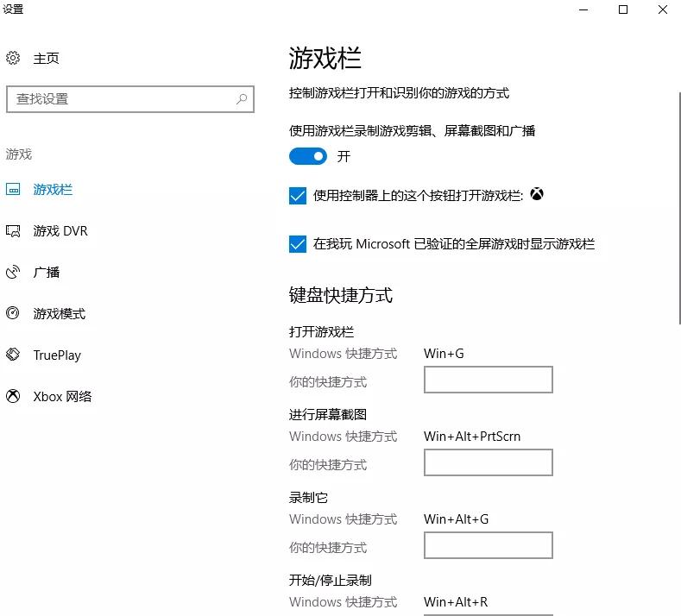The height and width of the screenshot is (616, 681).
Task: Click the Xbox logo after the controller option
Action: point(537,194)
